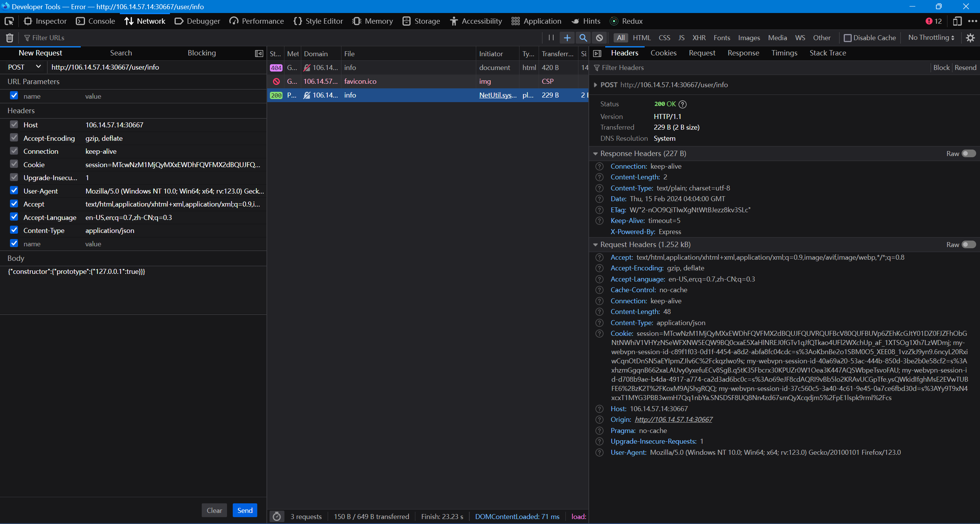Select the XHR filter button
Image resolution: width=980 pixels, height=524 pixels.
coord(699,37)
